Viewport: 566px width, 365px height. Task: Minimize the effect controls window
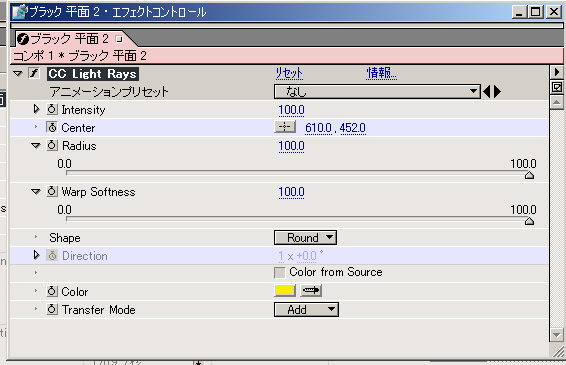[519, 12]
